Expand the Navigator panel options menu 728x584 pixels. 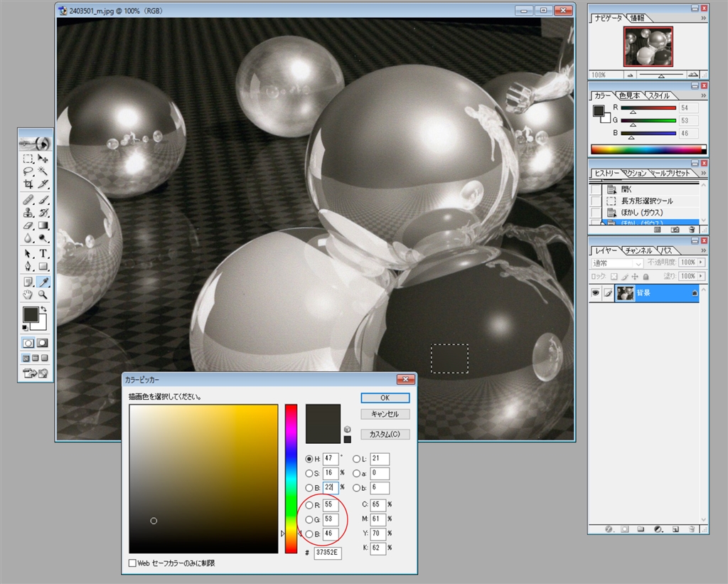click(703, 18)
